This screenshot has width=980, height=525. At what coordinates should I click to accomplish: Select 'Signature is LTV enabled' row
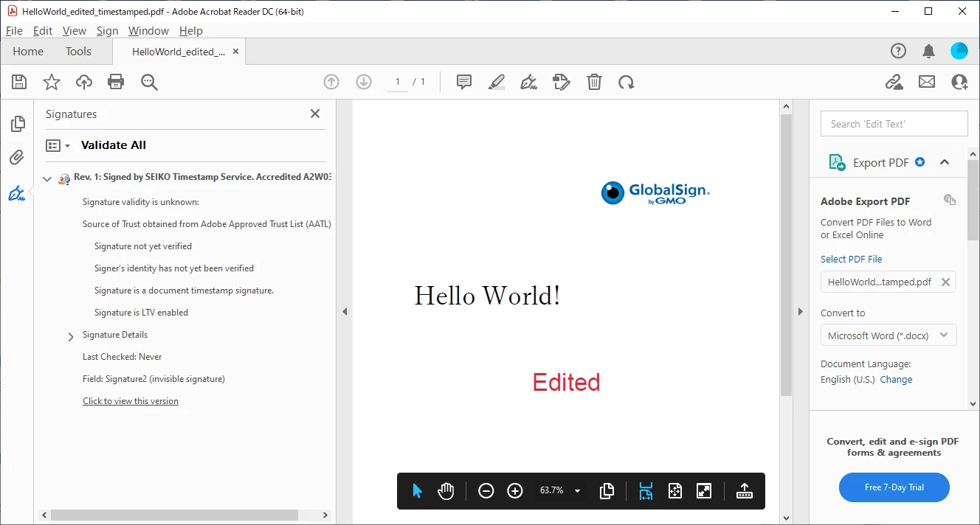[x=141, y=313]
